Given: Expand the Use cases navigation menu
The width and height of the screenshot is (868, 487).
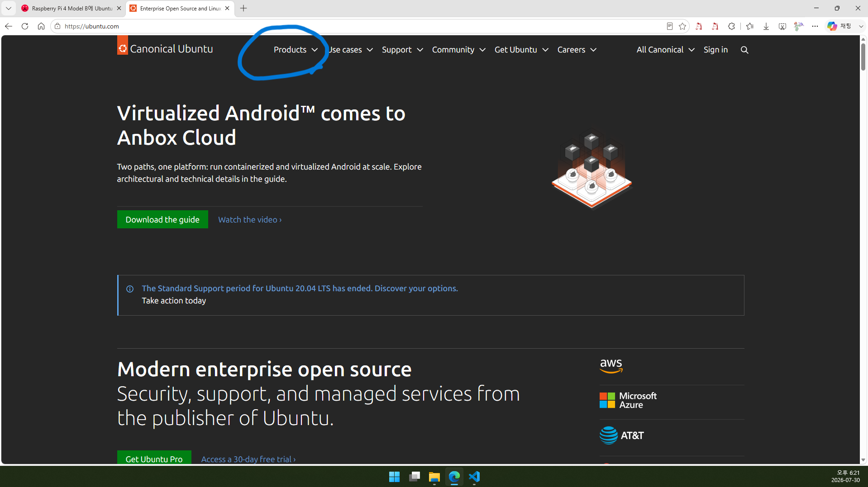Looking at the screenshot, I should point(351,50).
